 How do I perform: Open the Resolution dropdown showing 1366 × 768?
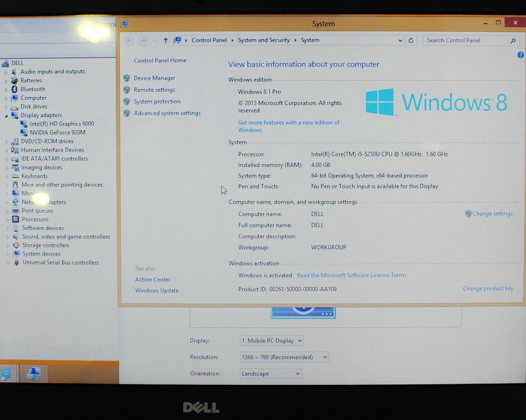tap(285, 357)
